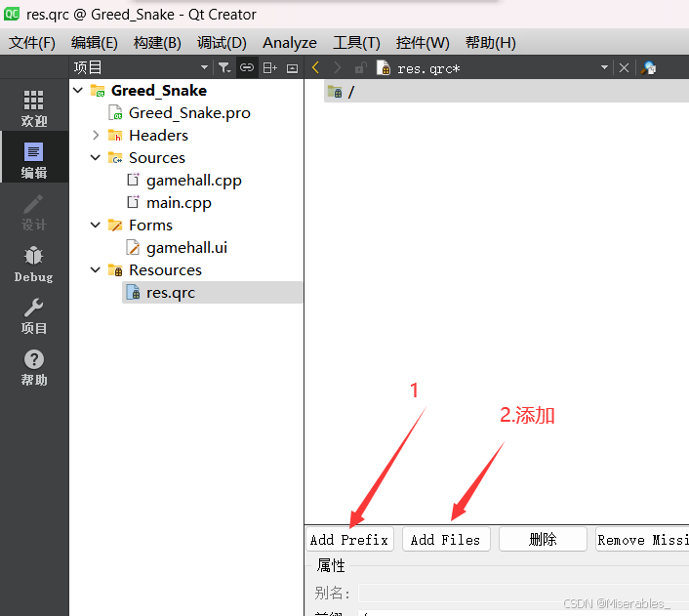
Task: Select main.cpp in Sources
Action: [179, 203]
